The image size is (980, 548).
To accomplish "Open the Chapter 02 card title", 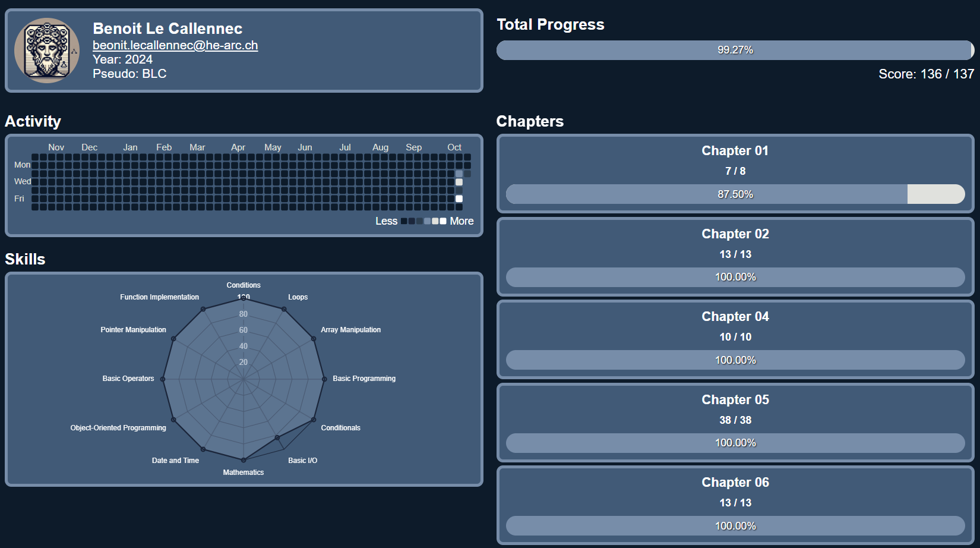I will tap(735, 234).
